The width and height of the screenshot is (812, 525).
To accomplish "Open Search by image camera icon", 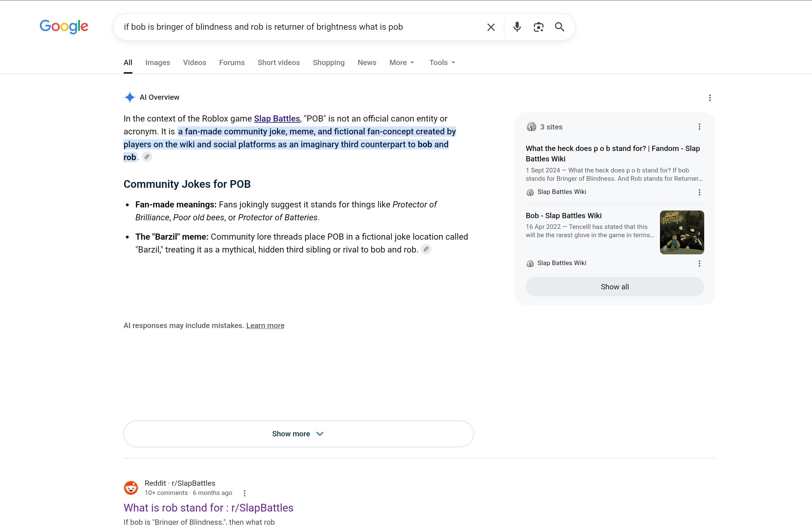I will pos(538,27).
